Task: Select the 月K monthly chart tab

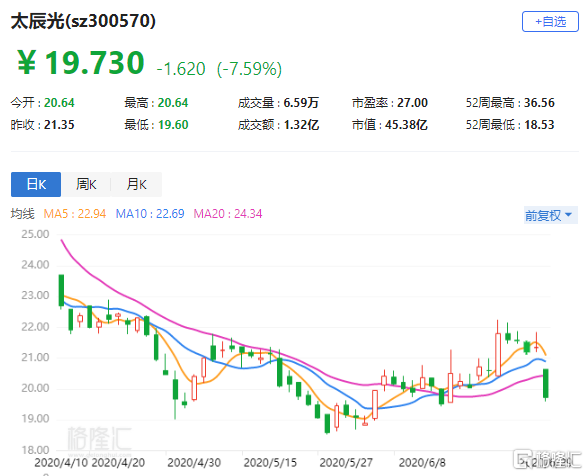Action: [136, 184]
